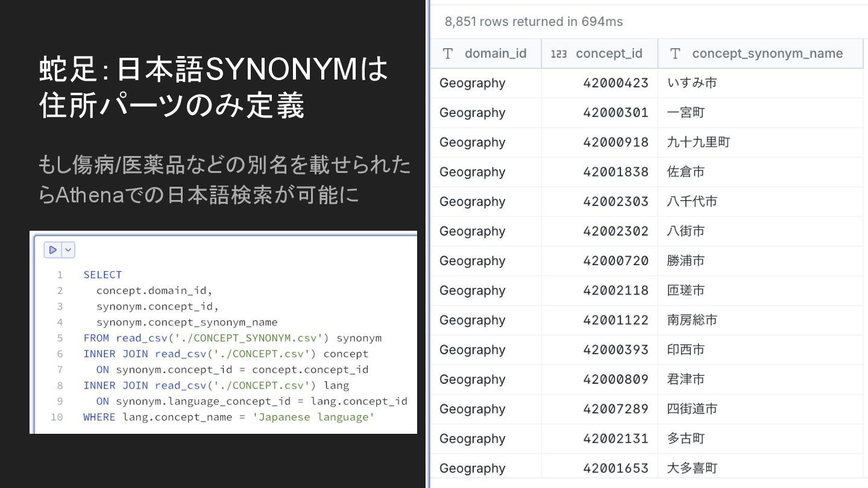Select the cell 四街道市
This screenshot has width=868, height=488.
click(761, 409)
